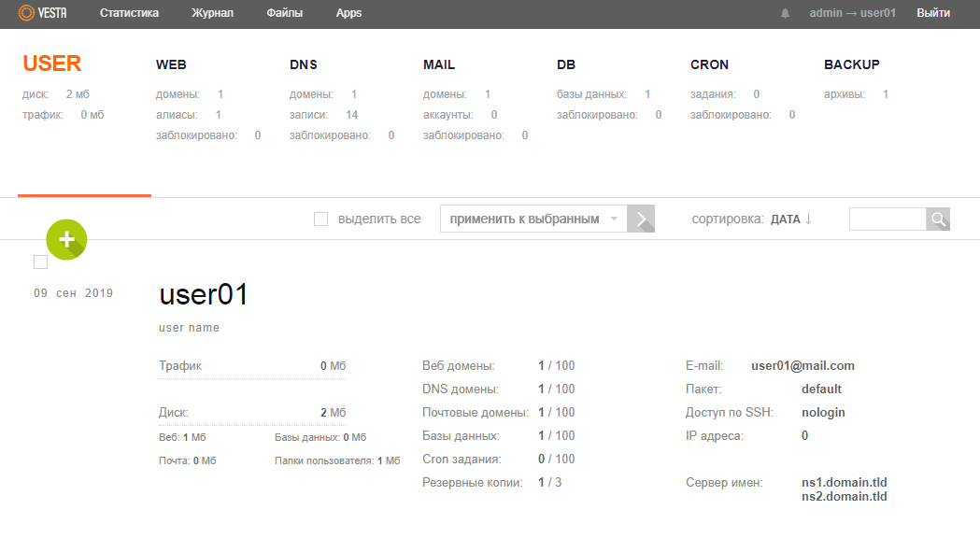Toggle the sort direction arrow
Screen dimensions: 980x538
[808, 219]
